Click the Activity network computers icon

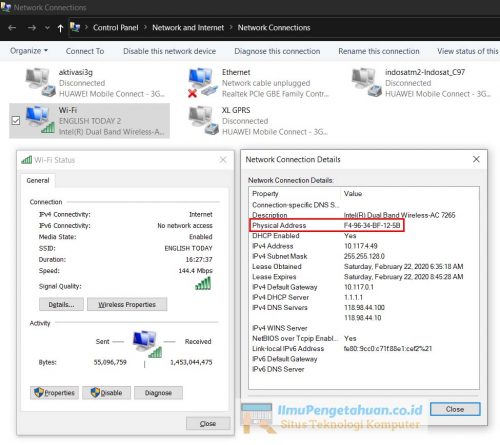click(x=146, y=343)
